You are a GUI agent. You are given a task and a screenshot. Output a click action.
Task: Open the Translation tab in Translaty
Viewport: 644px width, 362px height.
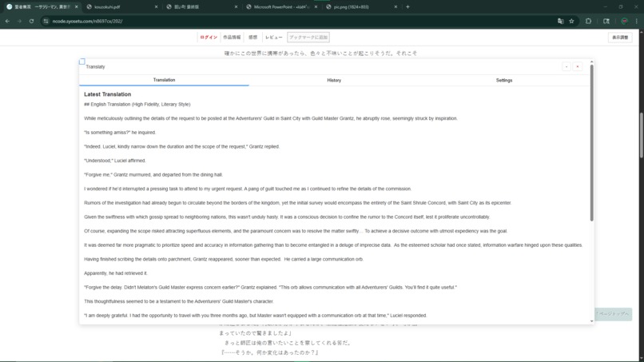point(165,80)
